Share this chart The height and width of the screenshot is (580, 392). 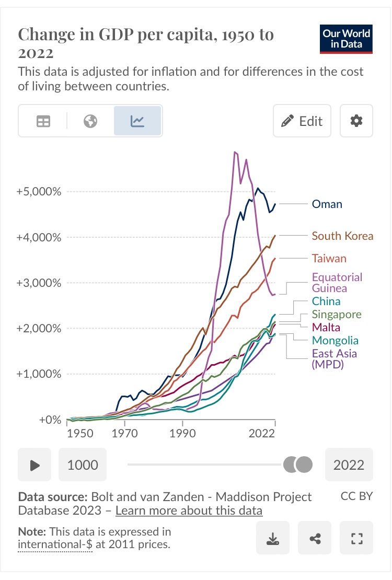315,538
